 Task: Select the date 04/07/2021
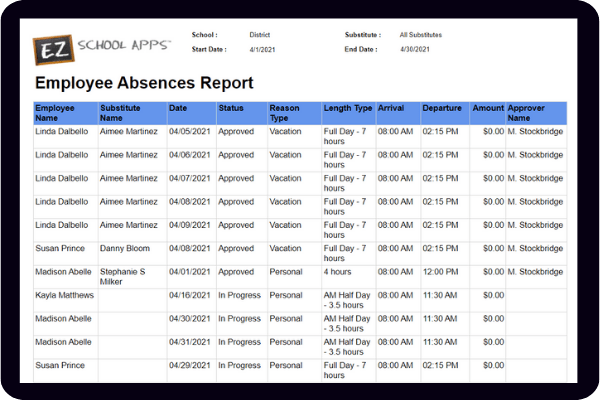(190, 178)
